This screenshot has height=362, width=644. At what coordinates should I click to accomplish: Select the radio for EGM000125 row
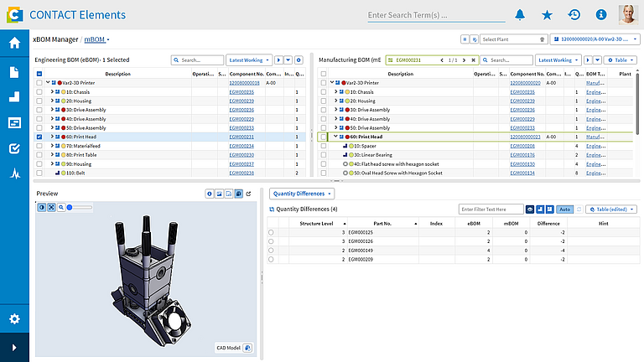(271, 232)
